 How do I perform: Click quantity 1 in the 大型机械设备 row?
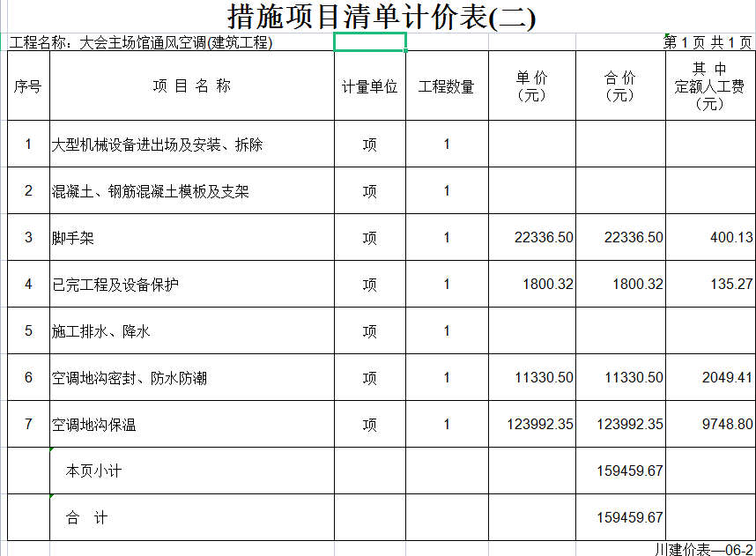pyautogui.click(x=447, y=145)
